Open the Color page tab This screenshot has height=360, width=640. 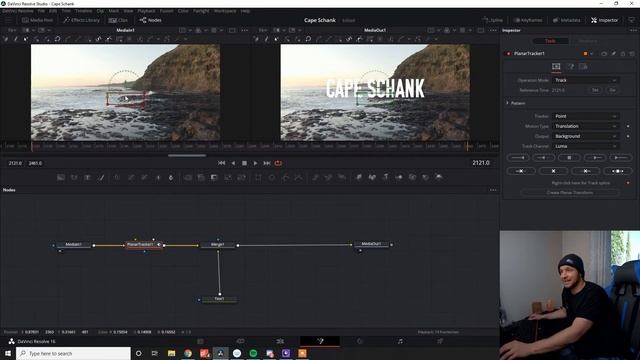(360, 341)
